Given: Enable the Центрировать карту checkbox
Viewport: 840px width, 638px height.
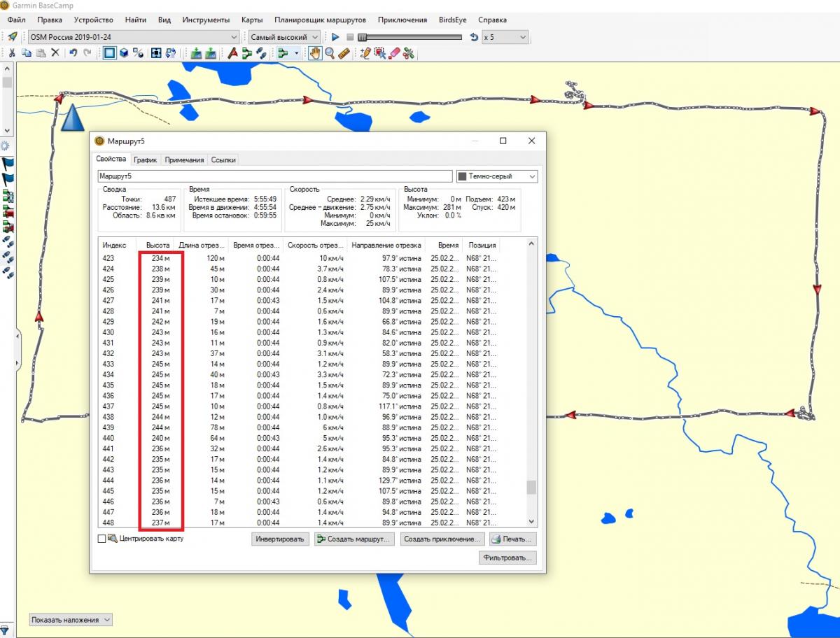Looking at the screenshot, I should [x=102, y=539].
